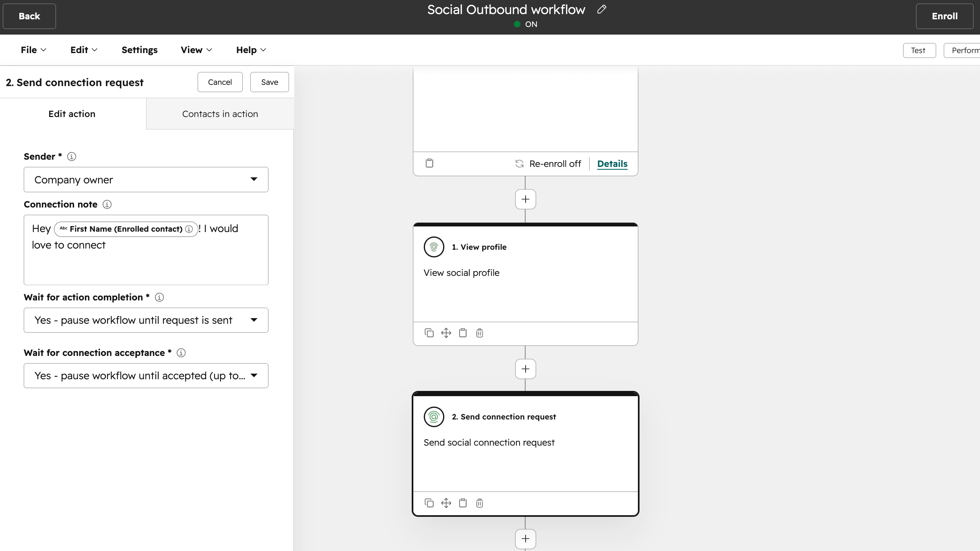Click the ON status indicator
Viewport: 980px width, 551px height.
click(x=526, y=24)
